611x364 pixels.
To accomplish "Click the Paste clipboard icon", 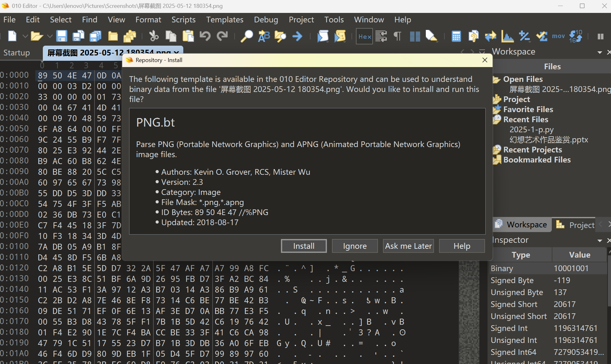I will pyautogui.click(x=188, y=36).
